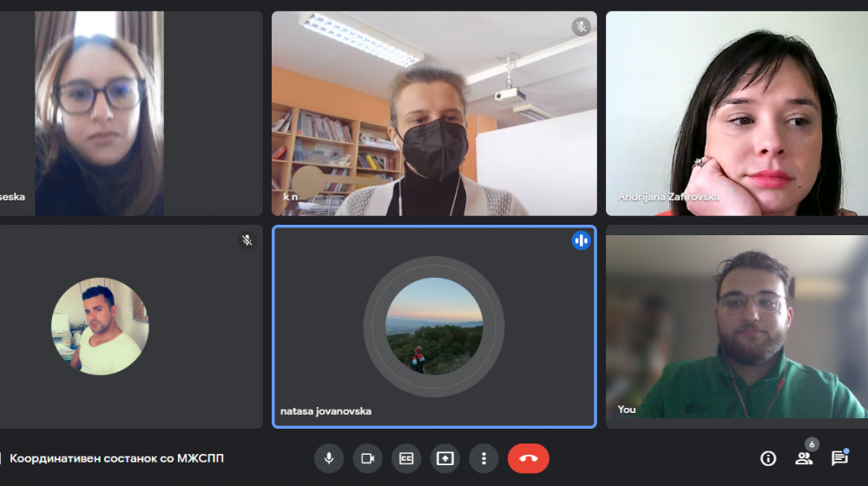The width and height of the screenshot is (868, 486).
Task: Click the participant count badge 6
Action: click(812, 444)
